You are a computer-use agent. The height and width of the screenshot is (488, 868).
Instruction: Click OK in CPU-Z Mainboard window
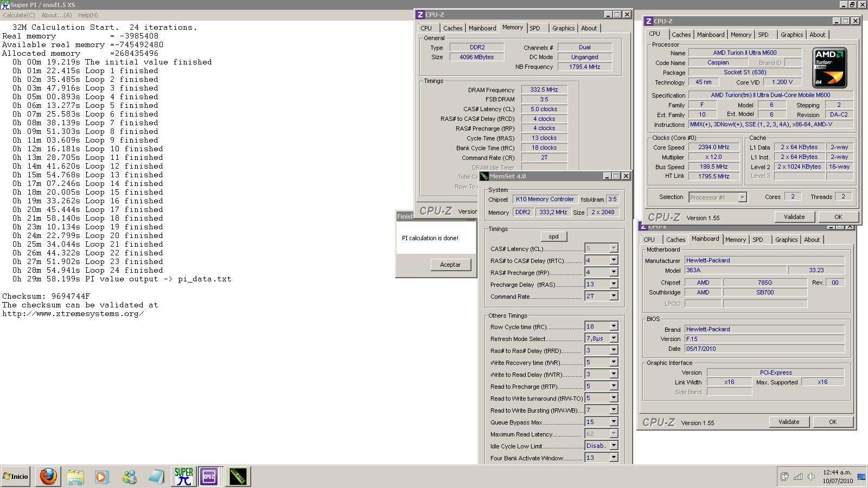(x=833, y=422)
